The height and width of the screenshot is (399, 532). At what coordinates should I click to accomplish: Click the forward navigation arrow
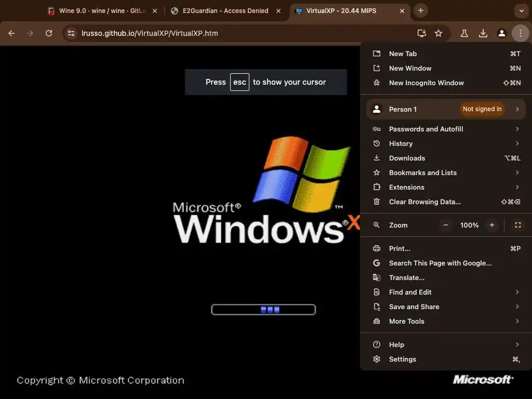[30, 33]
